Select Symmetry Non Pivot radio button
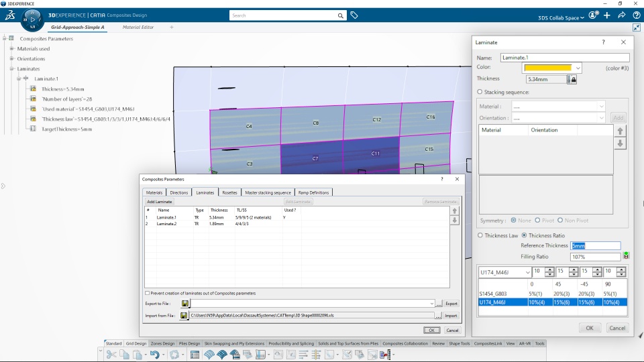Image resolution: width=644 pixels, height=362 pixels. (x=560, y=221)
